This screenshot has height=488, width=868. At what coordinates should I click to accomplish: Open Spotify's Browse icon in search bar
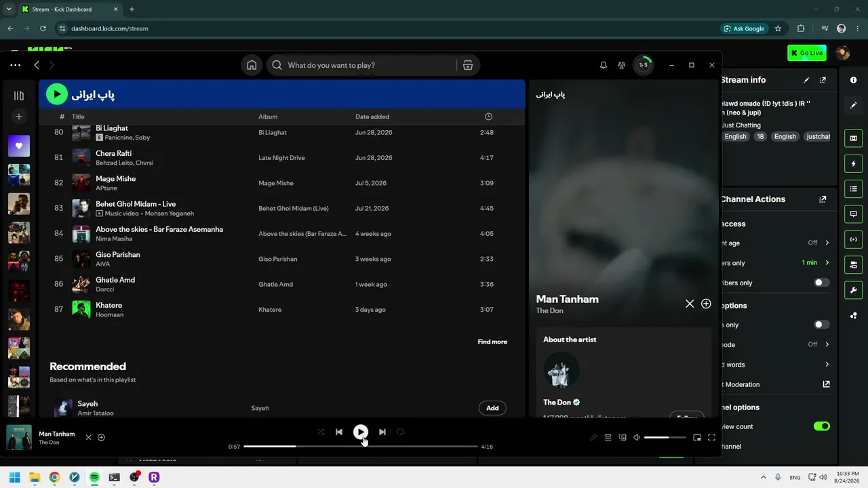click(x=468, y=65)
